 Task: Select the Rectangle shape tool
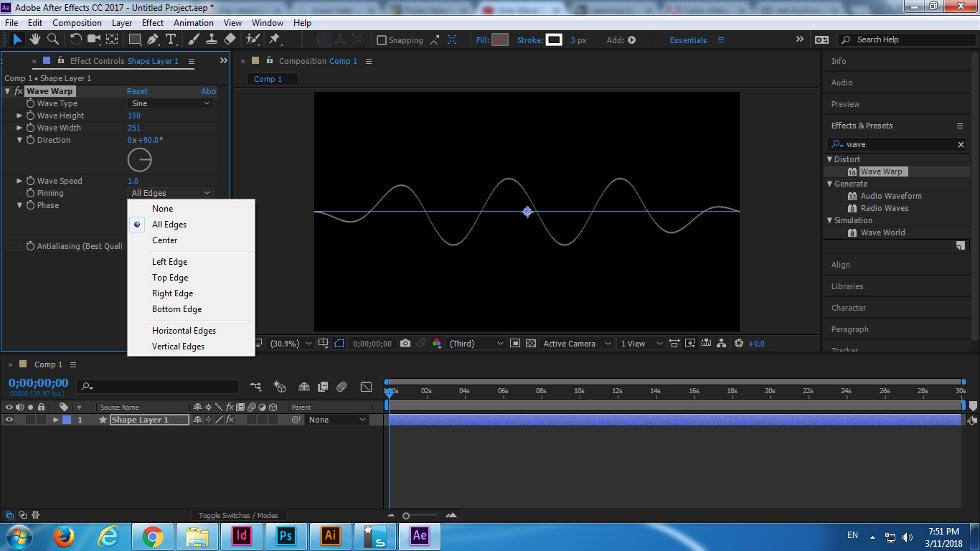click(133, 39)
